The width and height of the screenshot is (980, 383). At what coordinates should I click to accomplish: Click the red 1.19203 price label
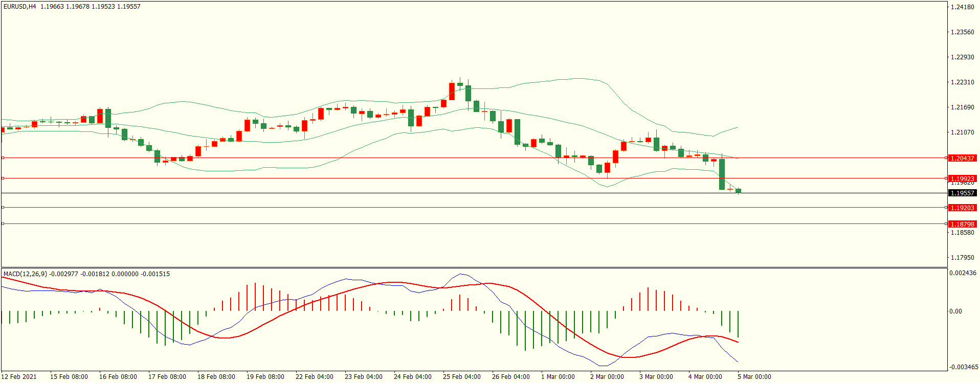pyautogui.click(x=962, y=208)
